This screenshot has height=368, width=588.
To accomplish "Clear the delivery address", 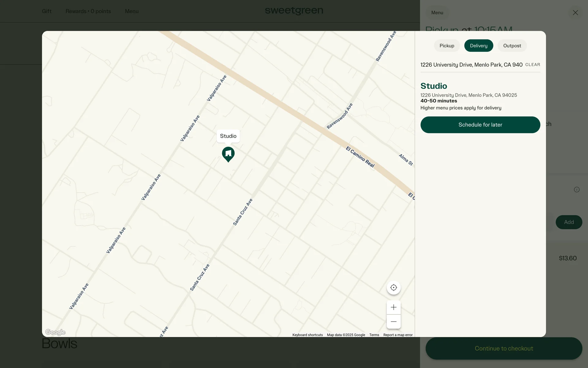I will (x=533, y=65).
